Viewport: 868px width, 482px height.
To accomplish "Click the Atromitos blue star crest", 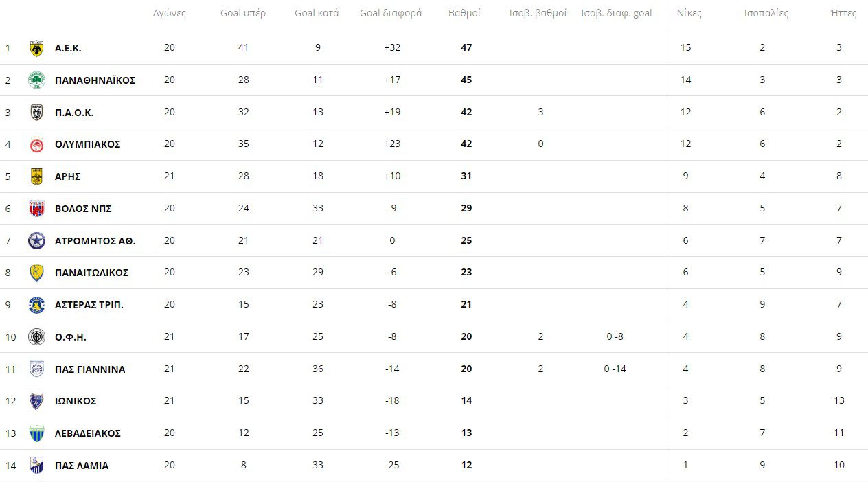I will coord(36,241).
